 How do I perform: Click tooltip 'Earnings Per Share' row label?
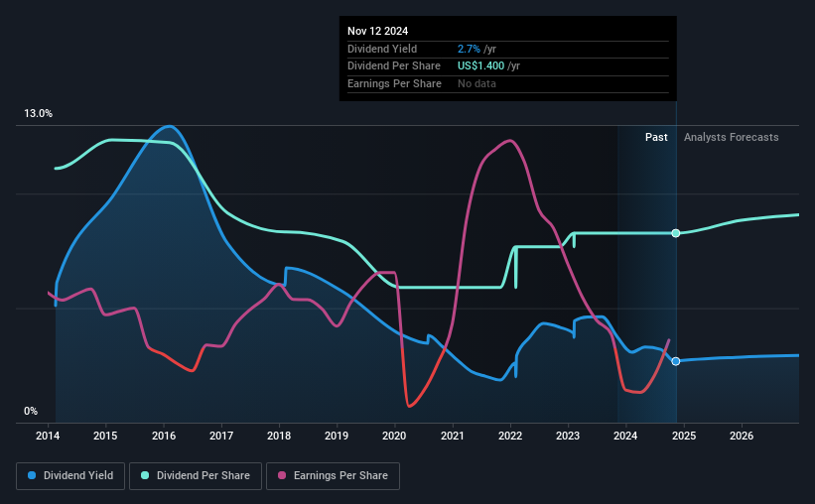pos(394,83)
